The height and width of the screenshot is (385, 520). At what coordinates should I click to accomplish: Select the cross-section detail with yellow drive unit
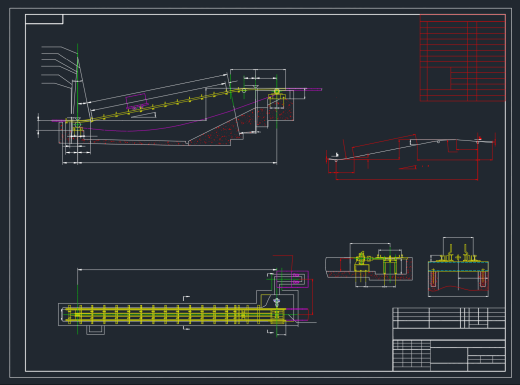pyautogui.click(x=369, y=265)
